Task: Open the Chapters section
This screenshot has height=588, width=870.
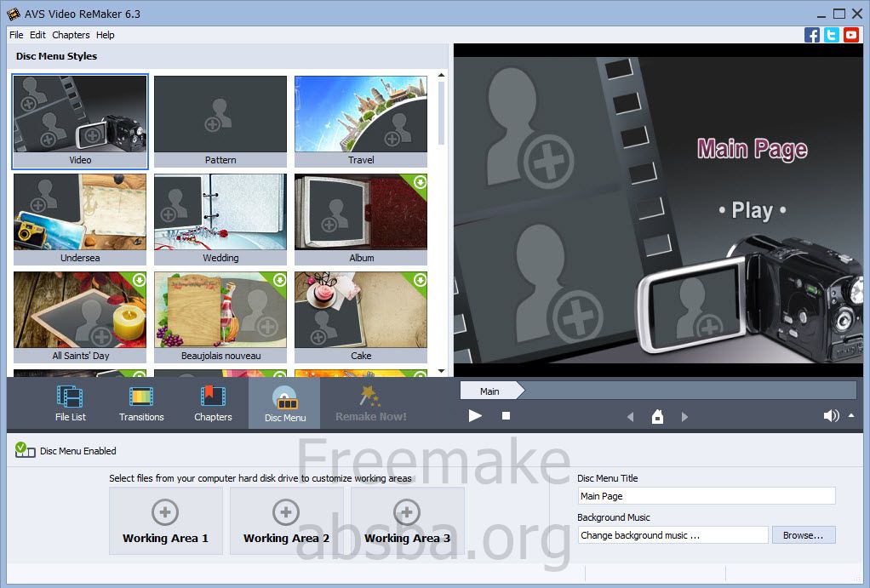Action: click(x=213, y=403)
